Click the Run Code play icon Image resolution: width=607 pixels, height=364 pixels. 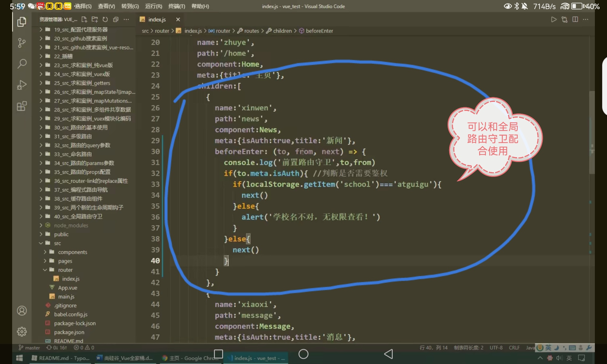tap(554, 19)
